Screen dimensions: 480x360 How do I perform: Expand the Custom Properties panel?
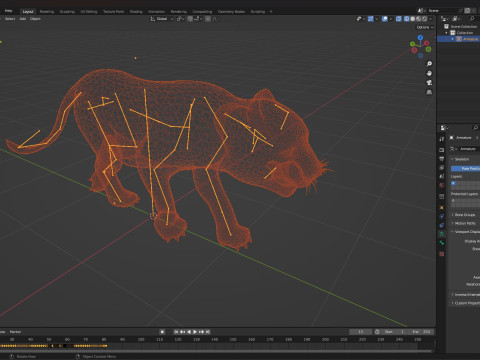[x=465, y=303]
